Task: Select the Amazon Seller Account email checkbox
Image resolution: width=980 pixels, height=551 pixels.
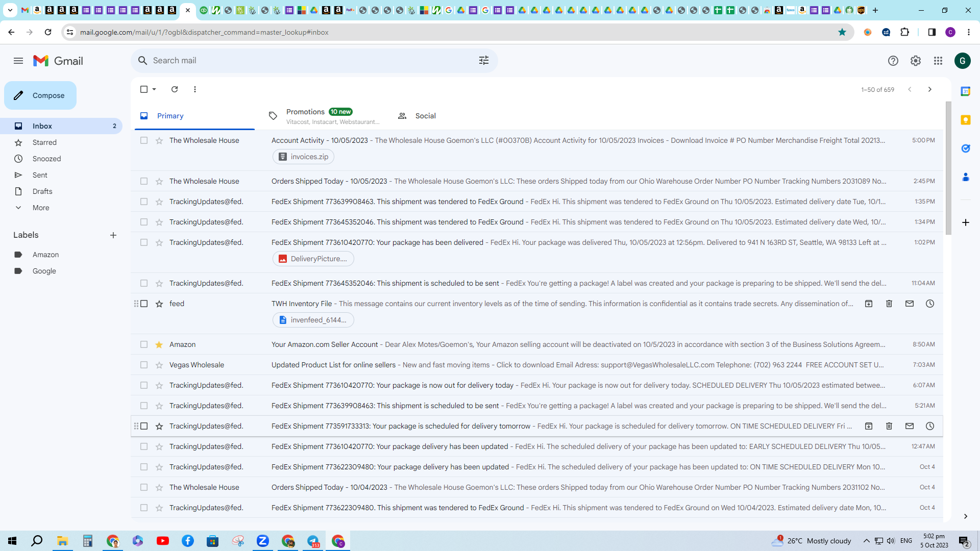Action: [x=144, y=344]
